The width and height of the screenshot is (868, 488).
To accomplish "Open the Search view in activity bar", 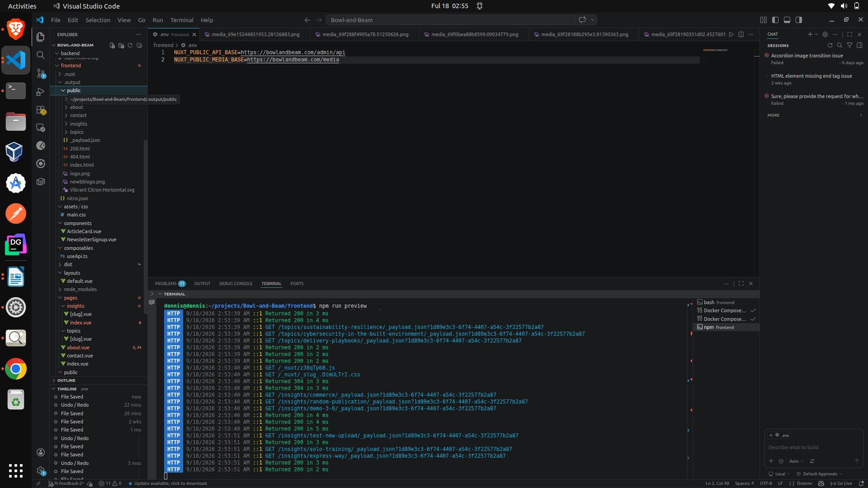I will (41, 55).
